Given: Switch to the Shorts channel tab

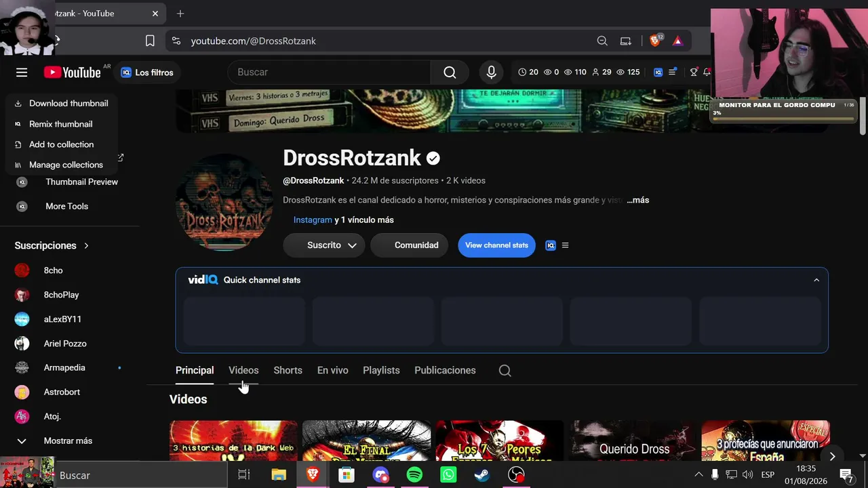Looking at the screenshot, I should 288,370.
